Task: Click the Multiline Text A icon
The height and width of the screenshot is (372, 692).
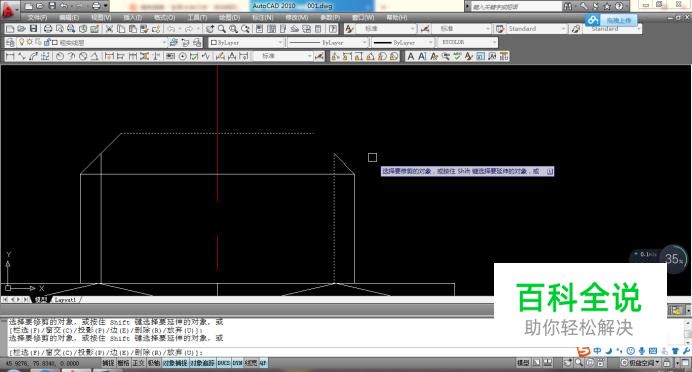Action: 410,56
